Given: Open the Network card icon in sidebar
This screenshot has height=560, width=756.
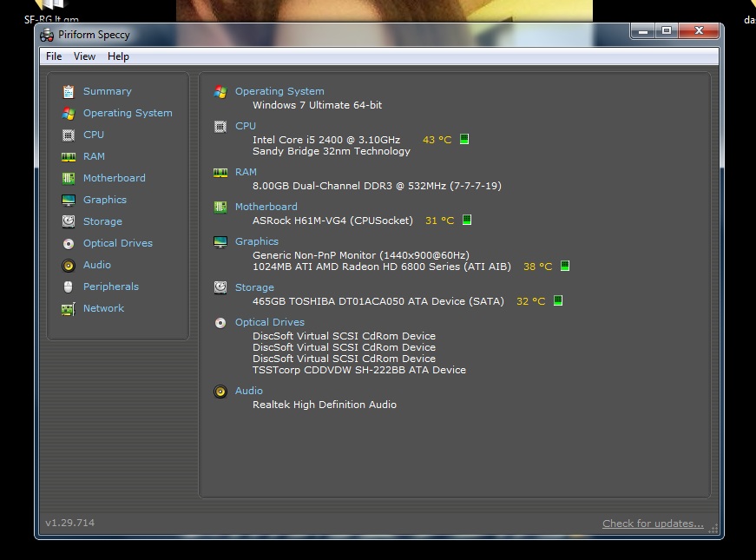Looking at the screenshot, I should (x=69, y=309).
